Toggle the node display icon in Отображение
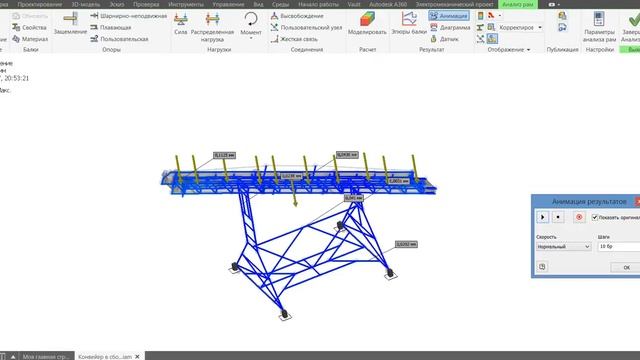640x360 pixels. pos(480,39)
